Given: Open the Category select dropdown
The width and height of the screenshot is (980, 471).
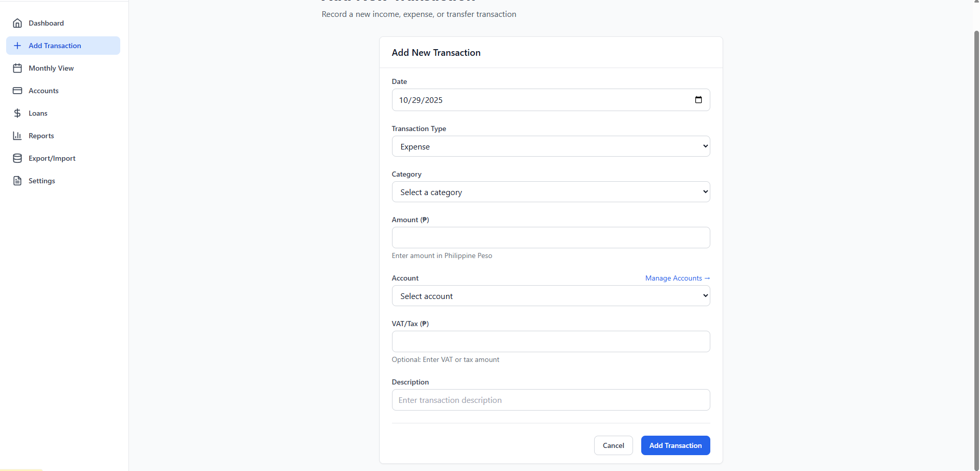Looking at the screenshot, I should (x=551, y=192).
